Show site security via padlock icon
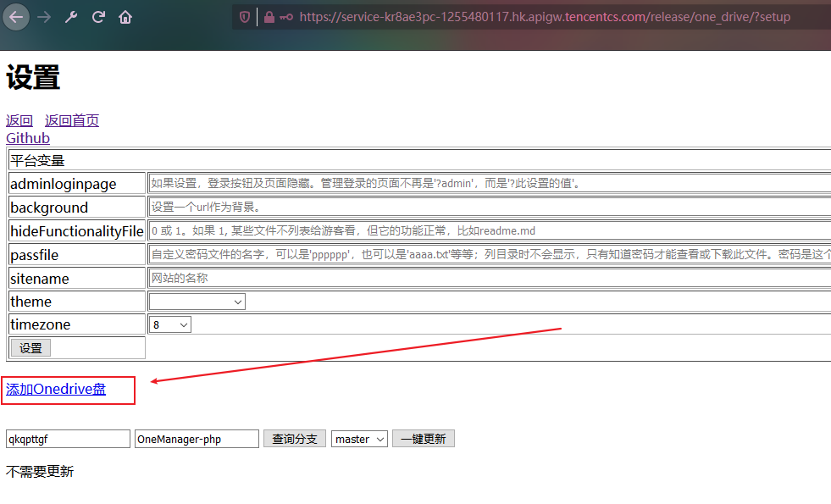Screen dimensions: 831x504 point(269,17)
